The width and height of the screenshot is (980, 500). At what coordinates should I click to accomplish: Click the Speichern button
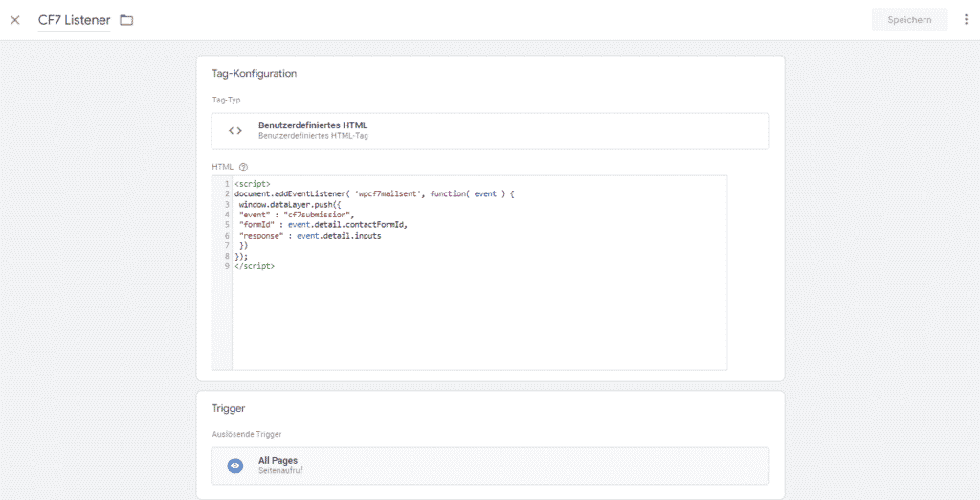909,20
